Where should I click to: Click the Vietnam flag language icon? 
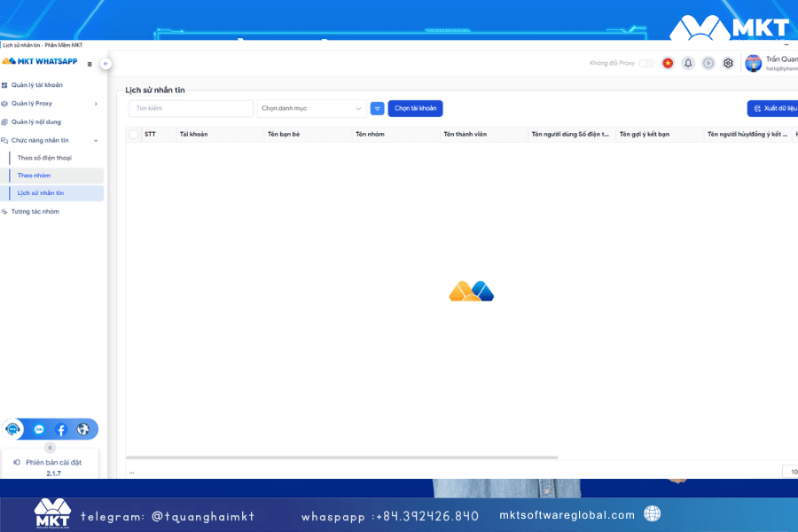(x=668, y=63)
